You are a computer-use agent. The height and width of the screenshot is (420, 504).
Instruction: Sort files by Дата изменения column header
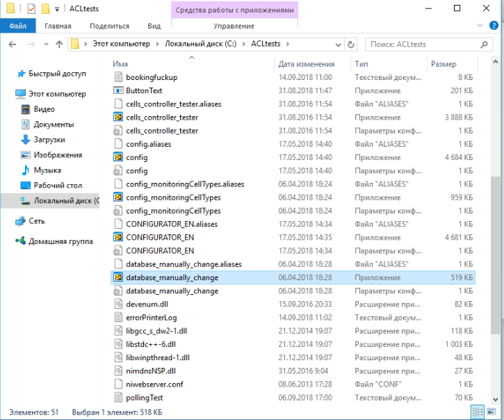tap(306, 64)
